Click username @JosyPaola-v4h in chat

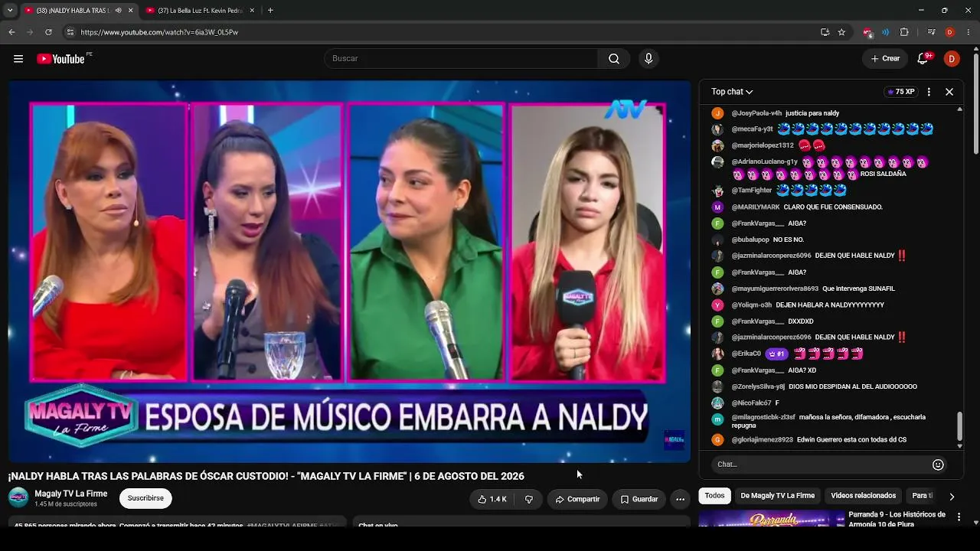pos(756,113)
